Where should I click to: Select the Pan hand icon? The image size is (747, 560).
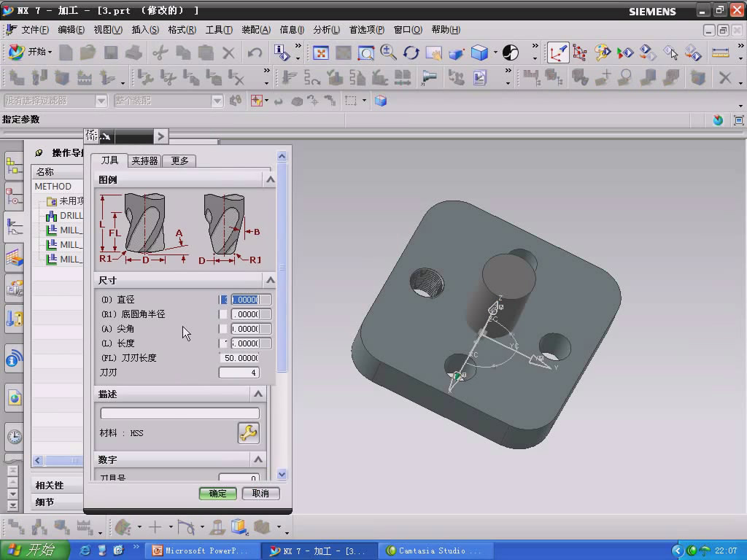[433, 52]
